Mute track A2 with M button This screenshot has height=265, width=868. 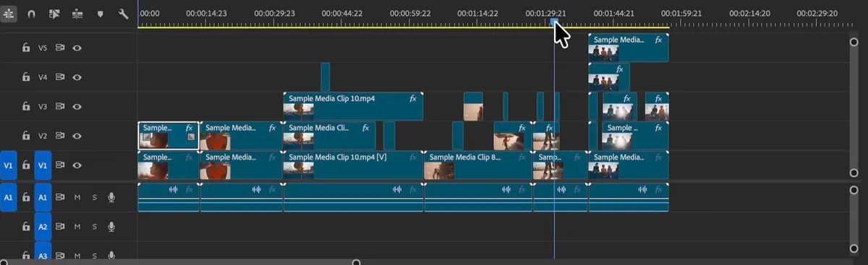click(77, 227)
